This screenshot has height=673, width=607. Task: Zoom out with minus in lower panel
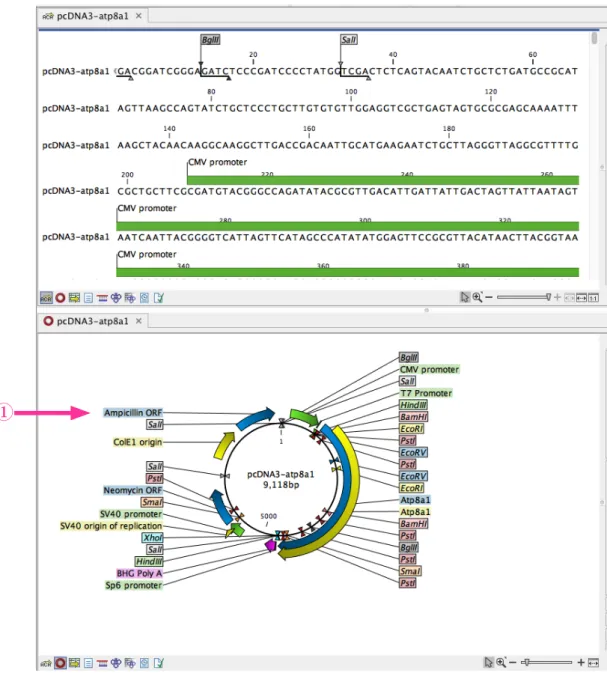513,663
